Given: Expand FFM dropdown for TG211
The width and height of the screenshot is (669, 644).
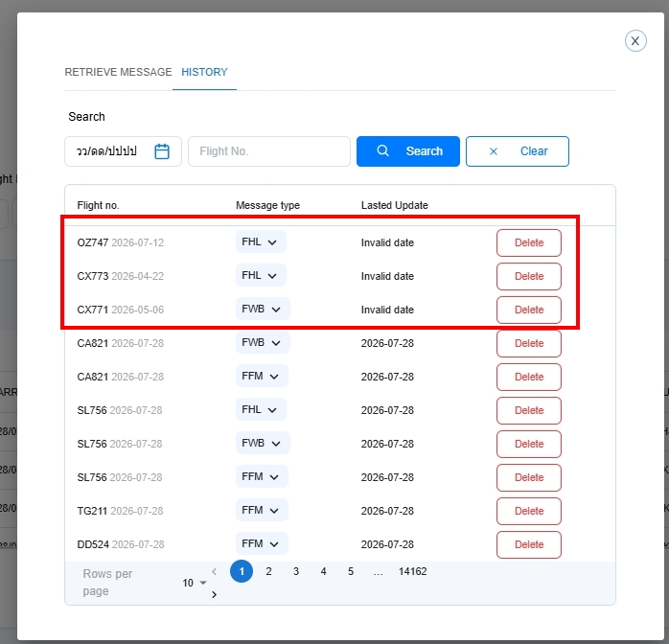Looking at the screenshot, I should tap(262, 510).
